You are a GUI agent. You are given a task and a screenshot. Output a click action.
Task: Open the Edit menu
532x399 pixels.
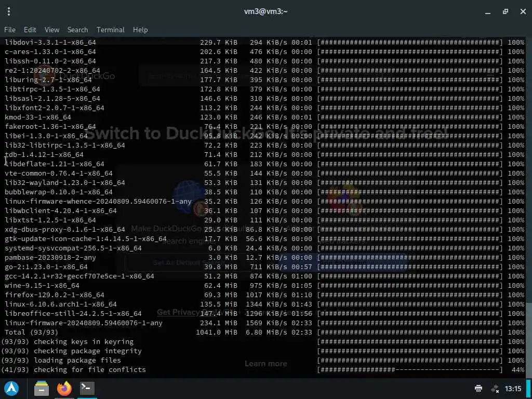[30, 30]
